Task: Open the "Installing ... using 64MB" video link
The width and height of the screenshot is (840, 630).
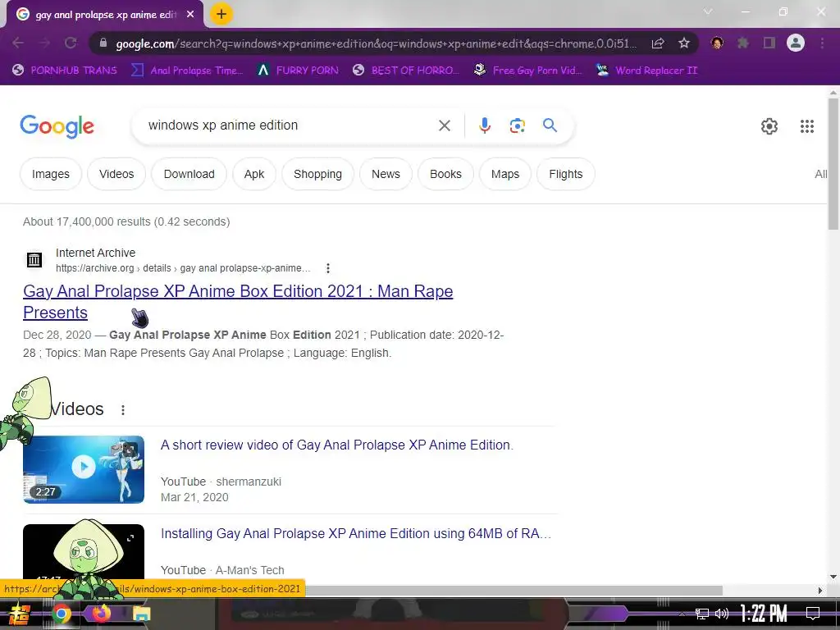Action: [356, 533]
